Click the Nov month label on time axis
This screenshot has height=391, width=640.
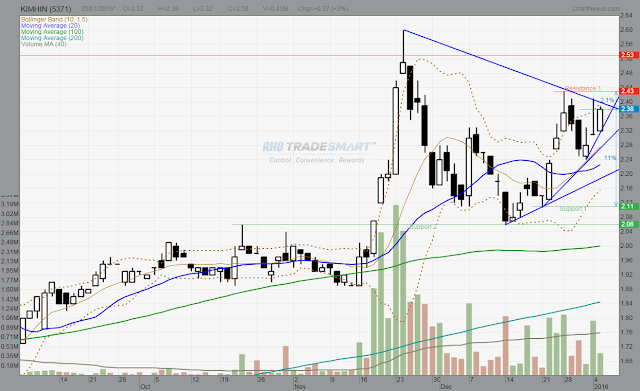pos(300,386)
